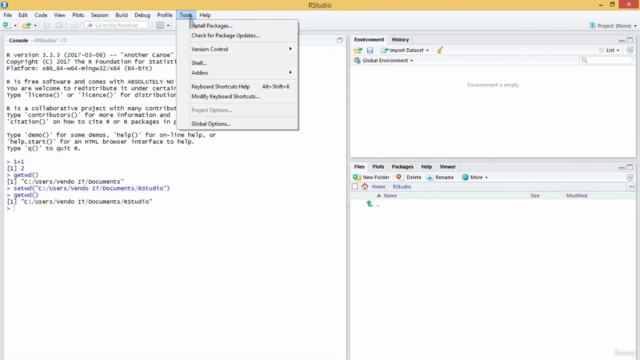
Task: Click the Save current document icon
Action: [47, 25]
